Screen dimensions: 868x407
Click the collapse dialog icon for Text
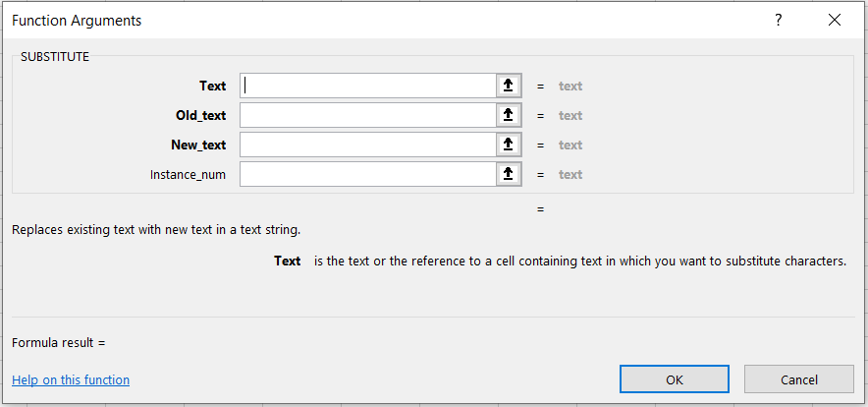click(x=508, y=86)
